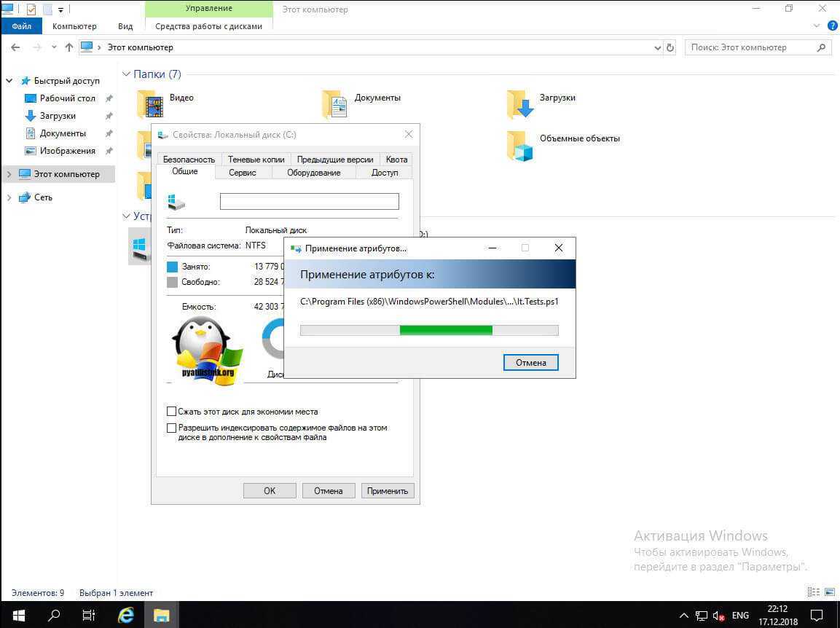Image resolution: width=840 pixels, height=628 pixels.
Task: Open the Загрузки folder icon
Action: (519, 104)
